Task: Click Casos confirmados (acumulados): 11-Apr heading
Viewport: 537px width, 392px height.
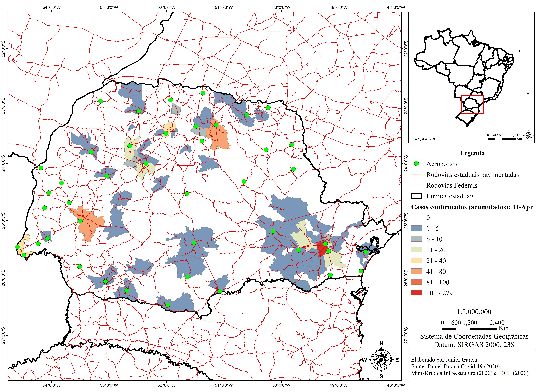Action: click(x=472, y=207)
